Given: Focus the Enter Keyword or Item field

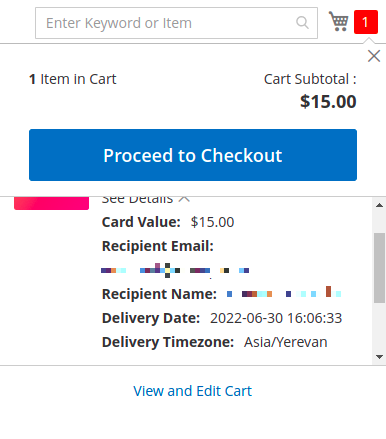Looking at the screenshot, I should tap(176, 23).
